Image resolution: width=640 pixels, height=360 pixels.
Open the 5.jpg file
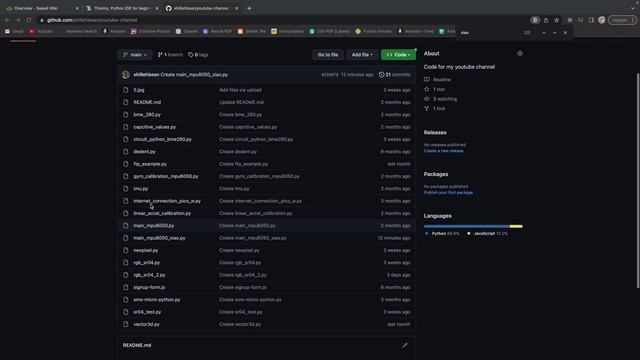click(x=139, y=90)
